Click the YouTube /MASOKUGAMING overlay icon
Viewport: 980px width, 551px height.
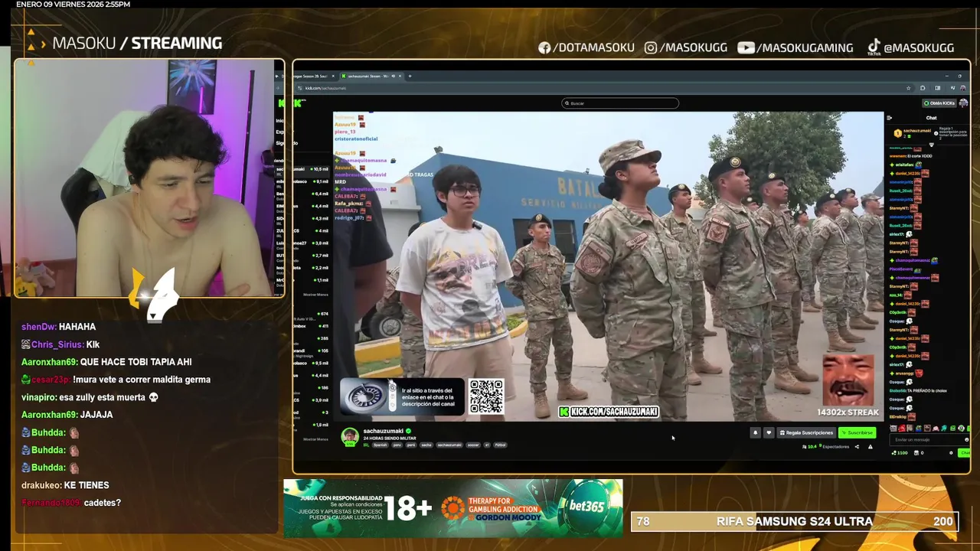pos(746,47)
